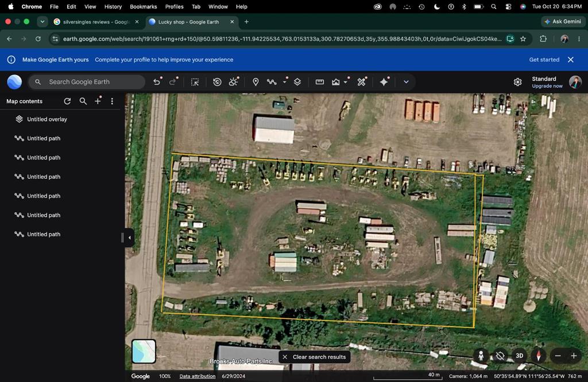Open macOS Control Center

point(508,7)
